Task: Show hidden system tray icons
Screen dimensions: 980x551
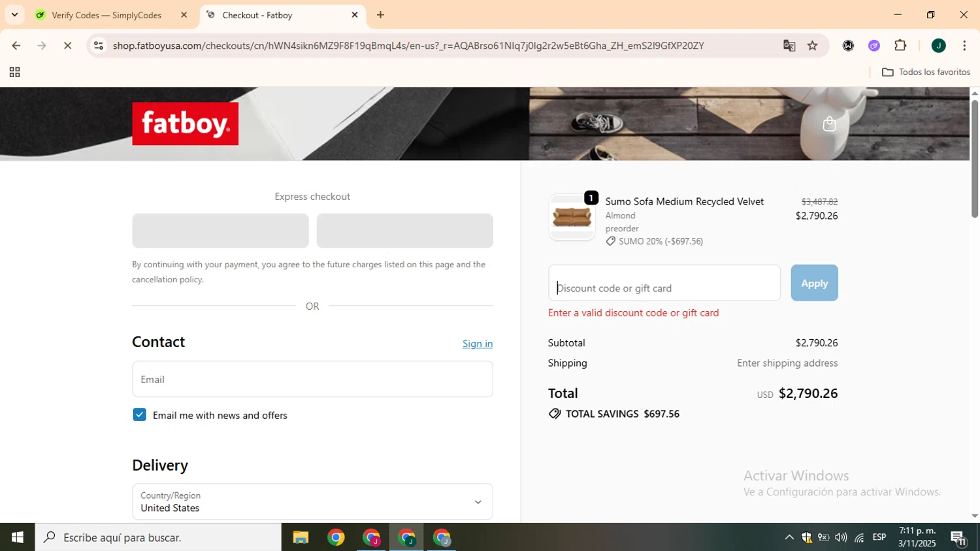Action: point(789,537)
